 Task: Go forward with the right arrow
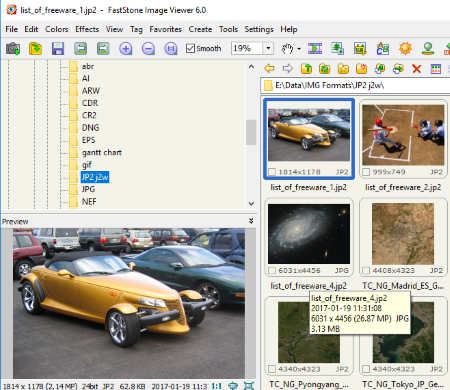coord(288,69)
